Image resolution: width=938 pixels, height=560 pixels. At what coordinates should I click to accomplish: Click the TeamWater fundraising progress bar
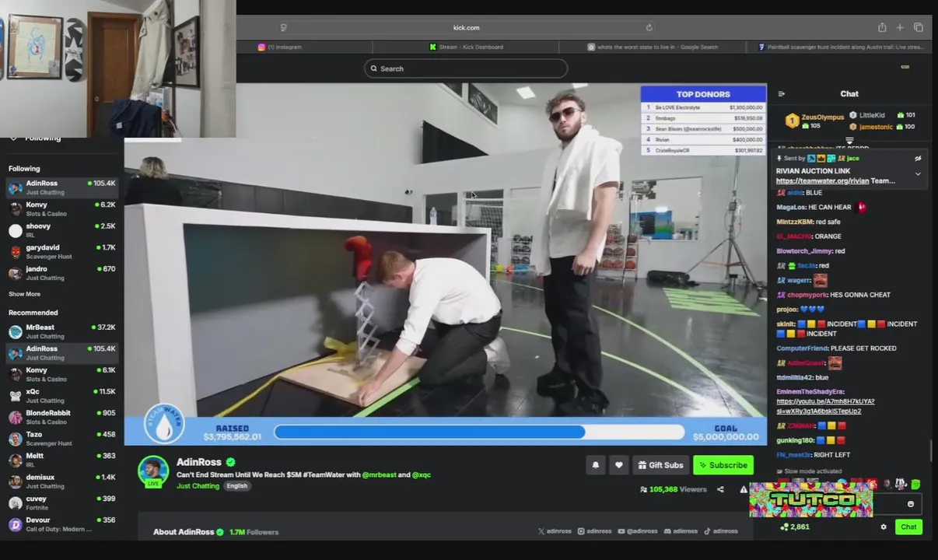pyautogui.click(x=478, y=432)
